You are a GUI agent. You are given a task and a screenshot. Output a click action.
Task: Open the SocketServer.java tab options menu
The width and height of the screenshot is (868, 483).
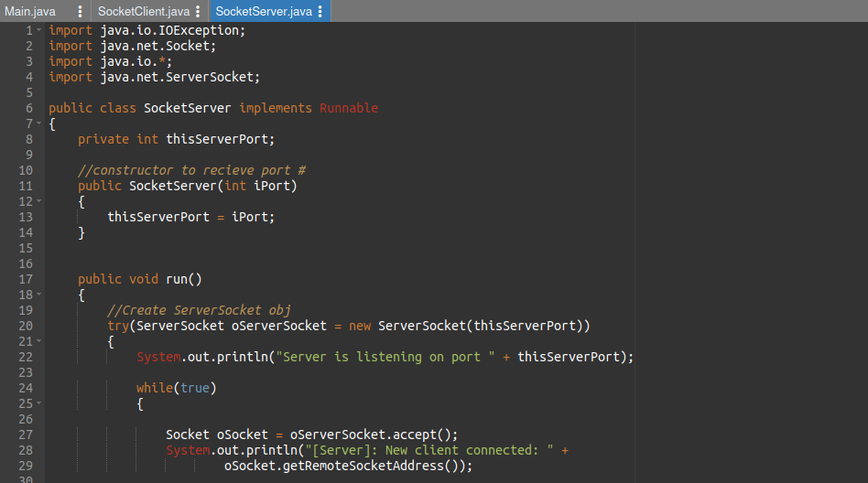(320, 11)
